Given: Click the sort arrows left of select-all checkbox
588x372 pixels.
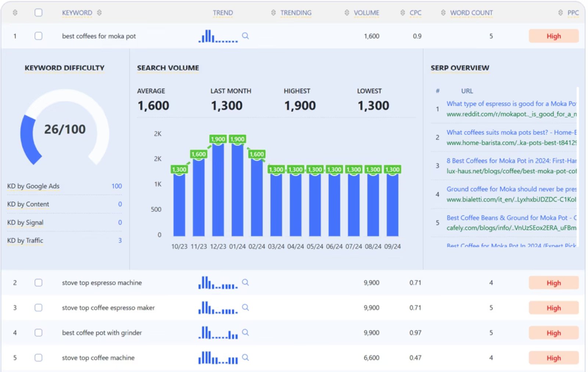Looking at the screenshot, I should (15, 13).
